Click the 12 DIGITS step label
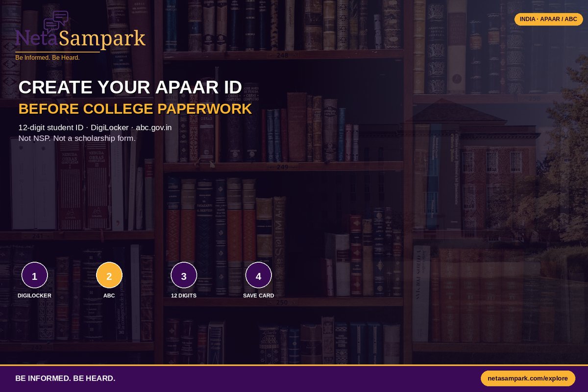Viewport: 588px width, 392px height. (184, 295)
